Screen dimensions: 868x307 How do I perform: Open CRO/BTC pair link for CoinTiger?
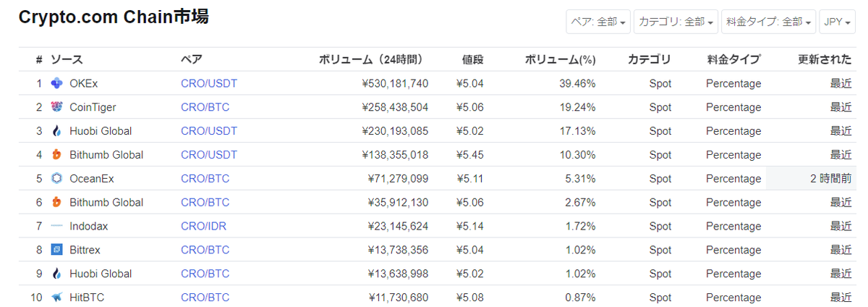tap(205, 107)
